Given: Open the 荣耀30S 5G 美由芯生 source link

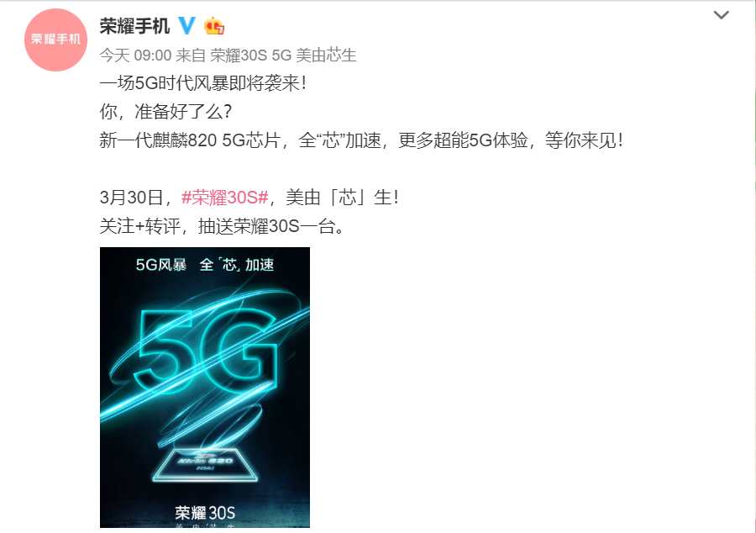Looking at the screenshot, I should [x=283, y=55].
